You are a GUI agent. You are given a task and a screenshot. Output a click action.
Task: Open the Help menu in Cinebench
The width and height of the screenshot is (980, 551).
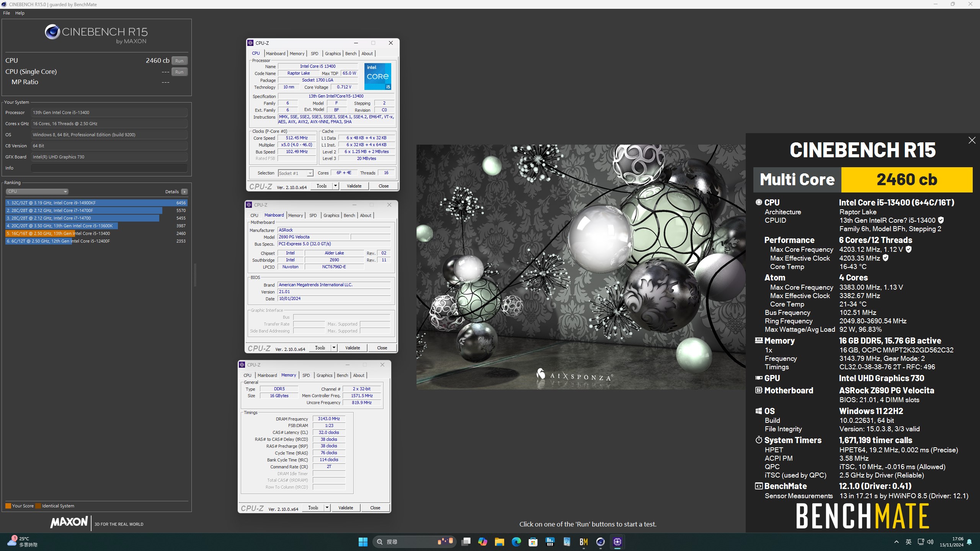click(20, 13)
